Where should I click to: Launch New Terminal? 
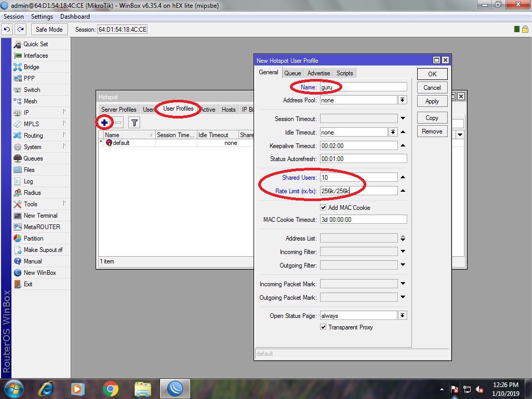click(x=41, y=216)
